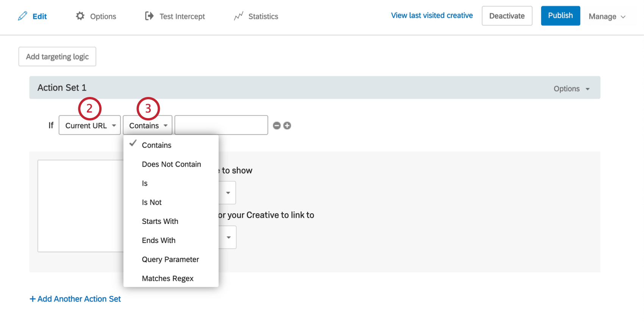Click the Statistics line chart icon
The width and height of the screenshot is (644, 322).
point(238,16)
